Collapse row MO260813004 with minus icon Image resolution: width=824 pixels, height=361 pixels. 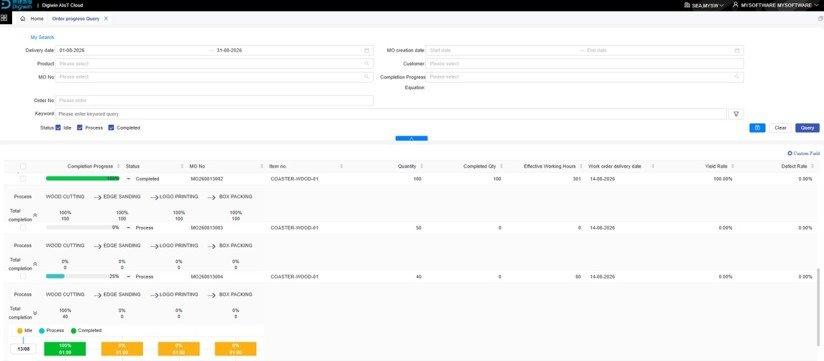[128, 276]
